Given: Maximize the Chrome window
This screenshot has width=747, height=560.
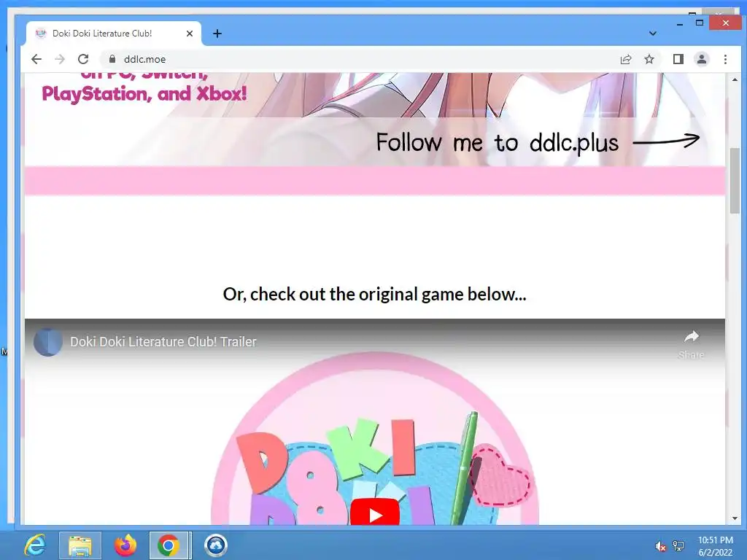Looking at the screenshot, I should point(700,23).
